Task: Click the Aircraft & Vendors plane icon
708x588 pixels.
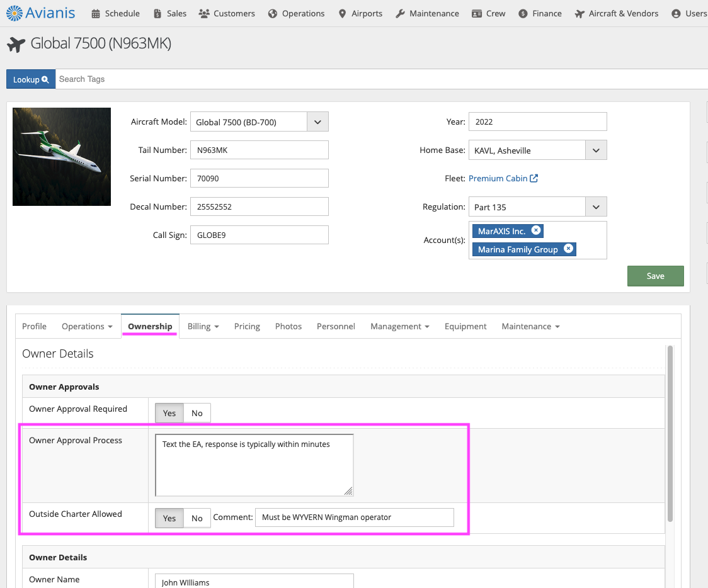Action: click(580, 14)
